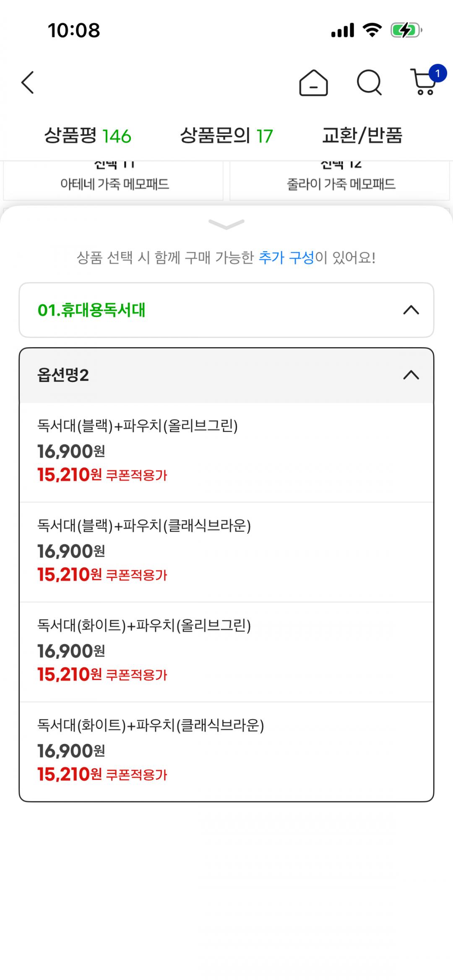Select 독서대(블랙)+파우치(올리브그린) option
This screenshot has height=980, width=453.
pyautogui.click(x=226, y=451)
